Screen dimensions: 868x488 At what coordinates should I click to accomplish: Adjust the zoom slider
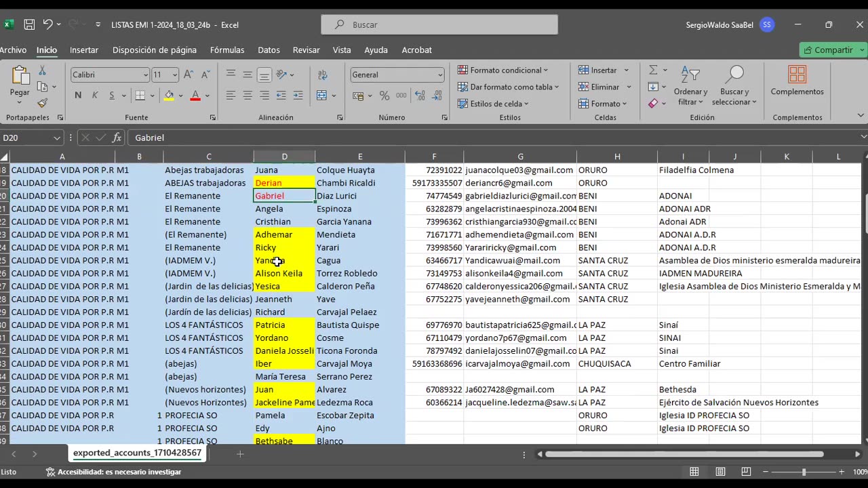click(804, 472)
